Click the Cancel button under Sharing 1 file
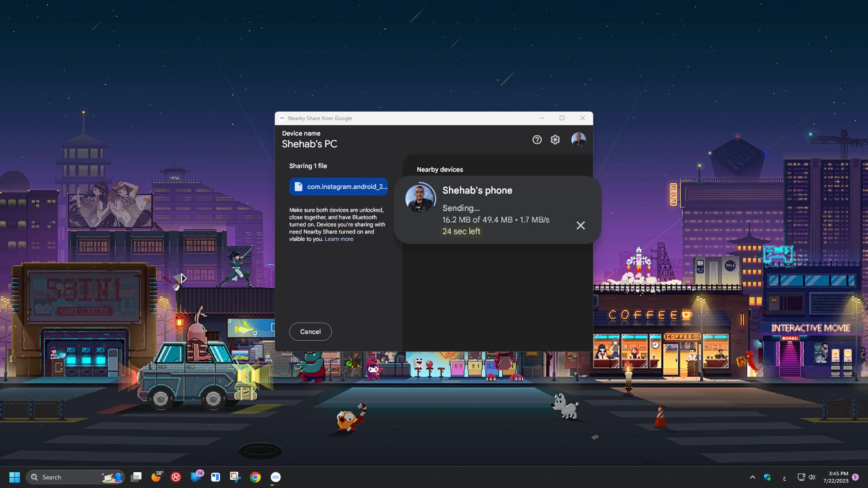The width and height of the screenshot is (868, 488). point(310,332)
